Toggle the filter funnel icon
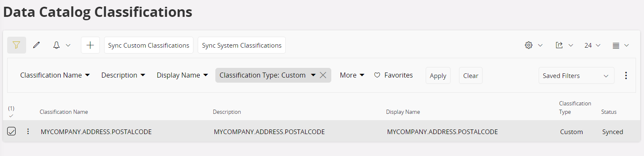This screenshot has height=156, width=644. click(x=16, y=45)
